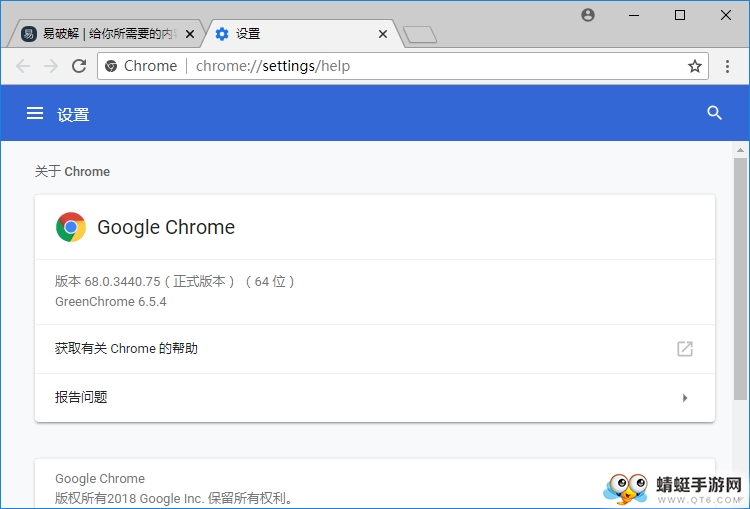Screen dimensions: 750x509
Task: Click the 易破解 tab favicon
Action: point(29,34)
